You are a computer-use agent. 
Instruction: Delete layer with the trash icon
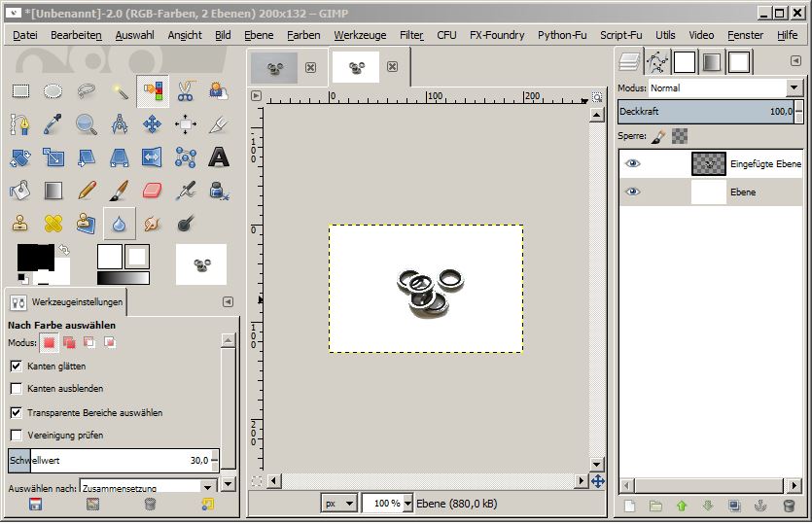789,506
